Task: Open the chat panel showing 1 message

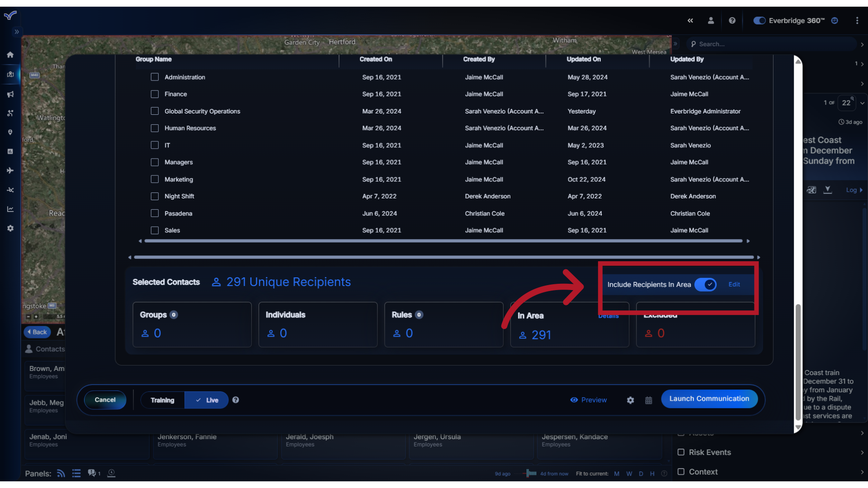Action: click(x=93, y=473)
